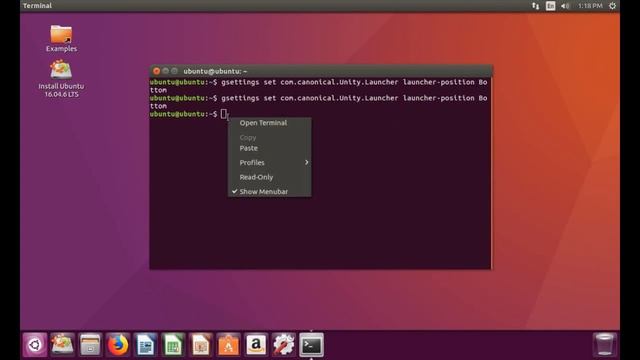
Task: Open the keyboard layout indicator
Action: point(550,6)
